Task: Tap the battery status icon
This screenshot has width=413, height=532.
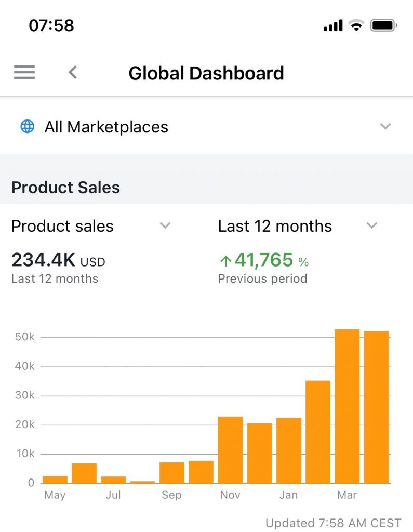Action: (384, 25)
